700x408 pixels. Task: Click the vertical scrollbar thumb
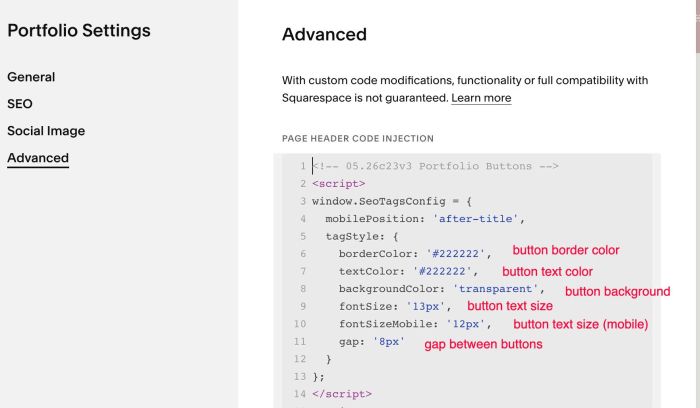(697, 27)
